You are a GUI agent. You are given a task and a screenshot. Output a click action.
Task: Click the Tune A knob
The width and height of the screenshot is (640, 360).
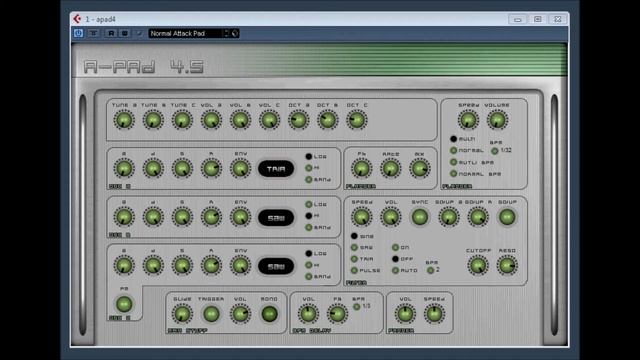[x=124, y=120]
